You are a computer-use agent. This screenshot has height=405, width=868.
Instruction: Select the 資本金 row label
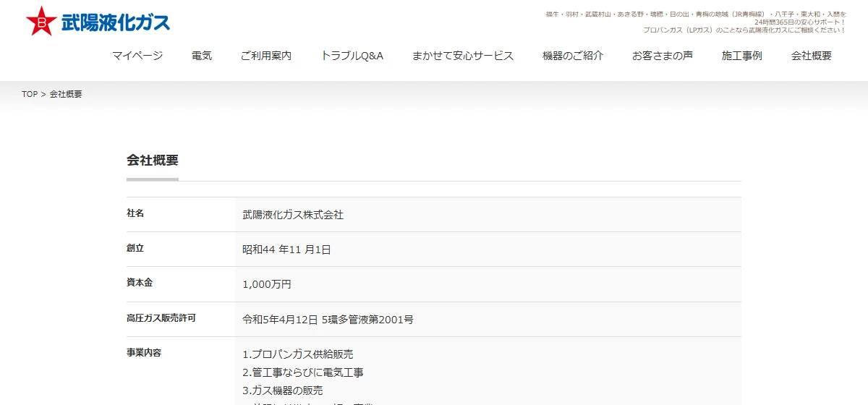[x=140, y=283]
